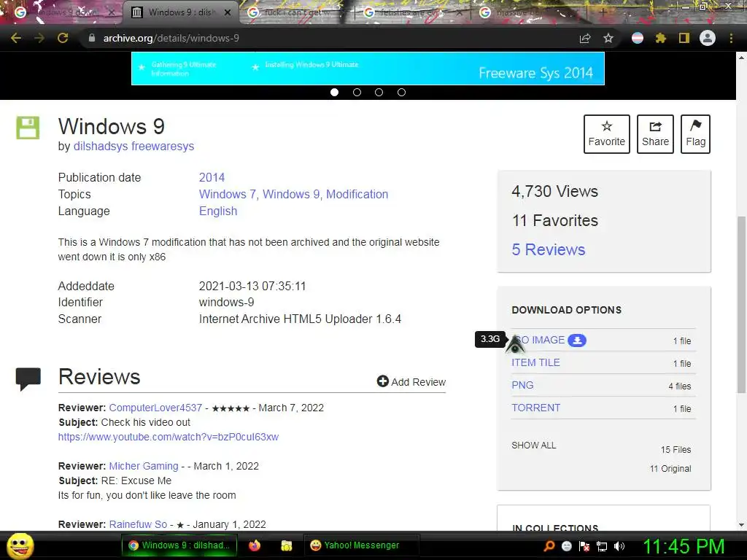The width and height of the screenshot is (747, 560).
Task: Click the padlock site info icon
Action: click(x=92, y=38)
